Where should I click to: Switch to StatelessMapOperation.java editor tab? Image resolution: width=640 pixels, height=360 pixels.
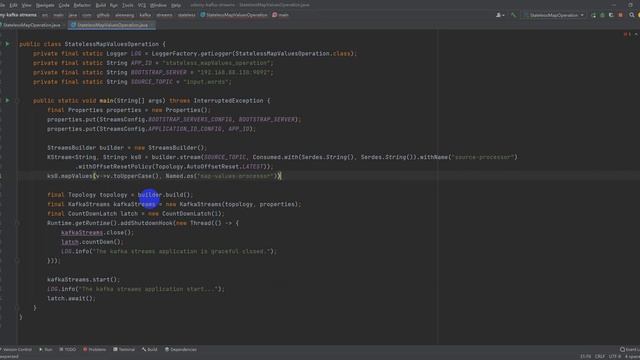32,25
